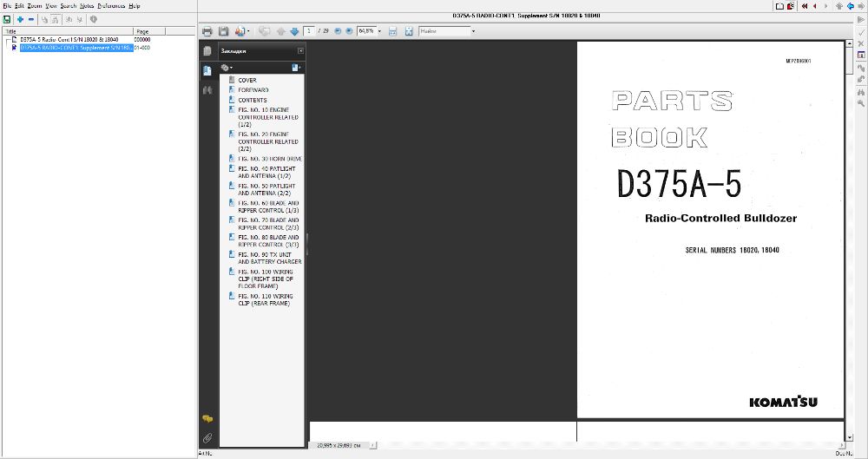Click the PDF print icon
This screenshot has height=459, width=868.
(x=207, y=31)
